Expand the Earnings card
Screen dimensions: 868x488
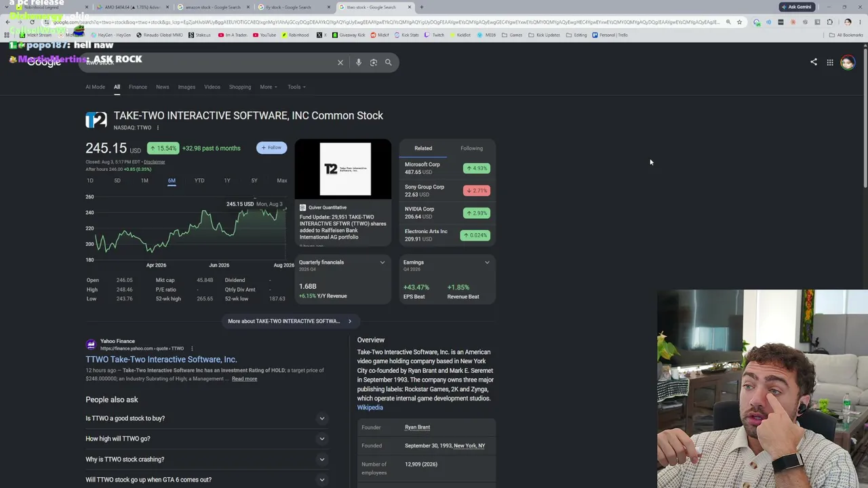tap(487, 262)
